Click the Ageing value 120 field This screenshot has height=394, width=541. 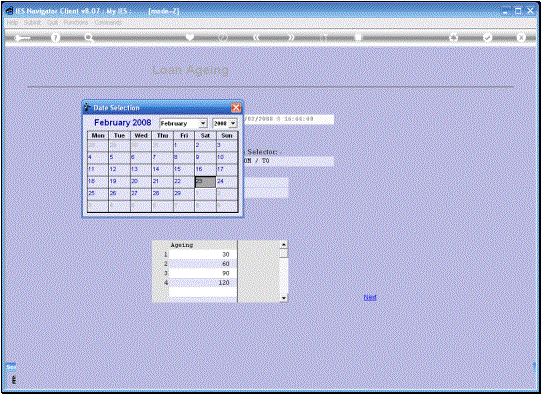point(203,283)
